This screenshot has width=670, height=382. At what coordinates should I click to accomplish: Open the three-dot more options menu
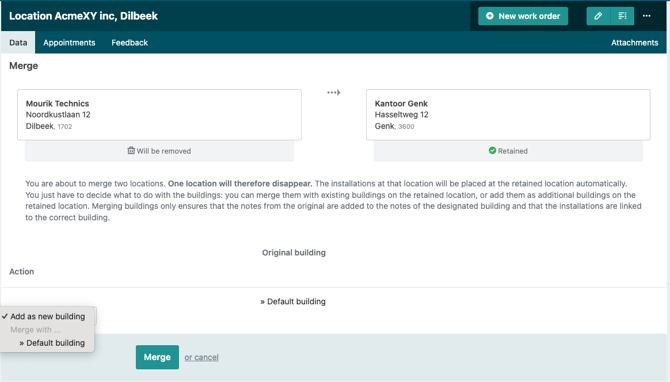646,16
